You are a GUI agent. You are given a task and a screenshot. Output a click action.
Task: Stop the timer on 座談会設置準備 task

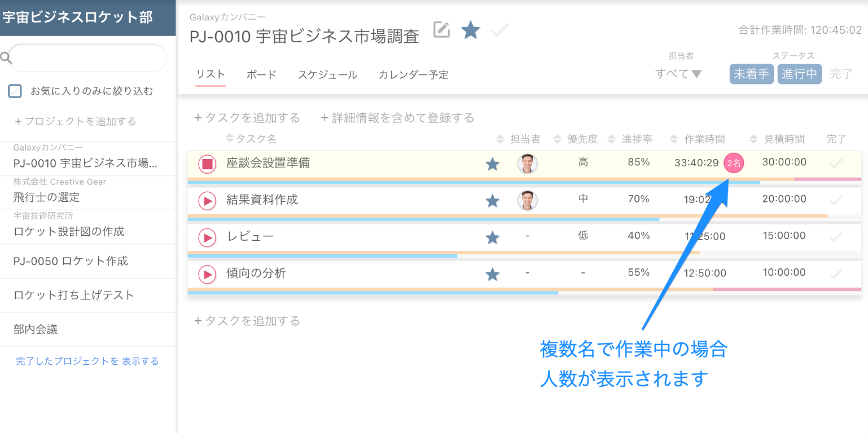coord(207,162)
